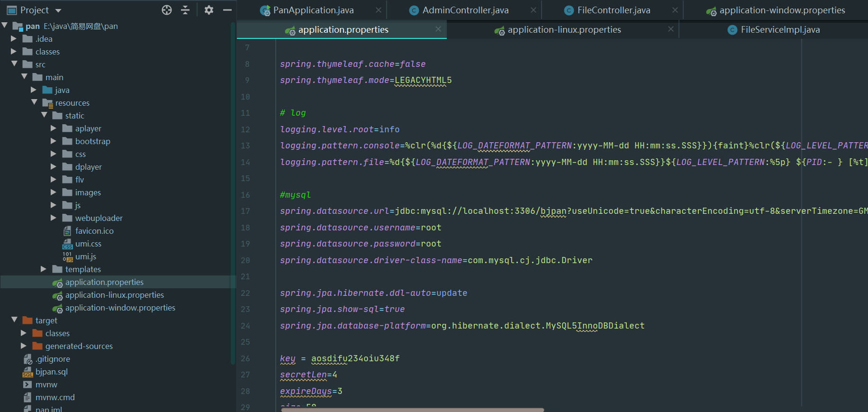The width and height of the screenshot is (868, 412).
Task: Open the Project view dropdown arrow
Action: pyautogui.click(x=58, y=10)
